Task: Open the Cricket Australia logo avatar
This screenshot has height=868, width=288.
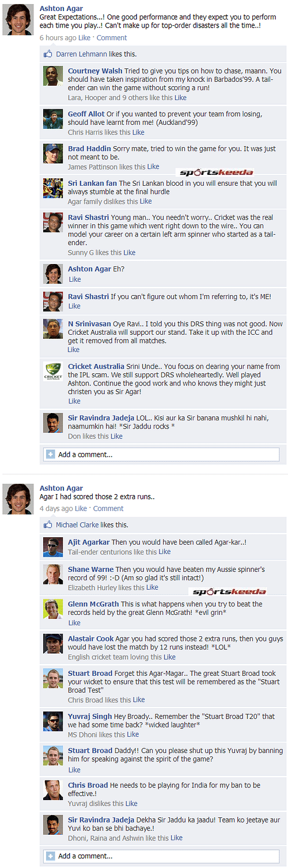Action: [x=53, y=371]
